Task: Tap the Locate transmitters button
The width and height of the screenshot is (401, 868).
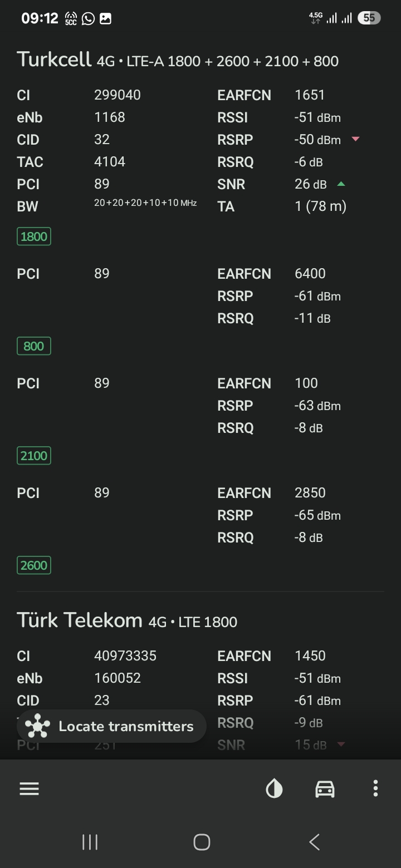Action: point(111,726)
